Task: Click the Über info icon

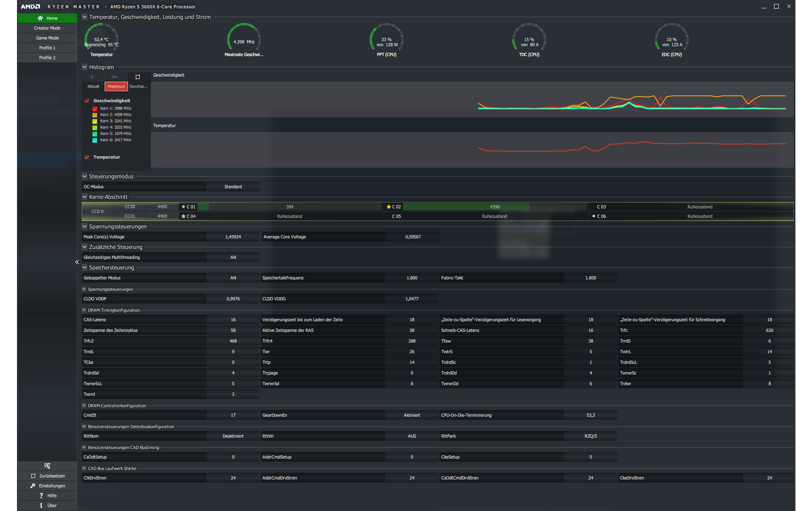Action: point(41,505)
